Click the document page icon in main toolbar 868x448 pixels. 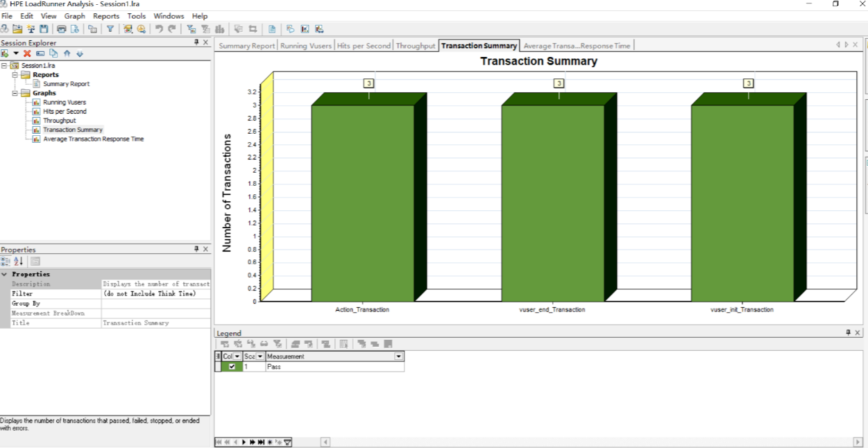(272, 29)
